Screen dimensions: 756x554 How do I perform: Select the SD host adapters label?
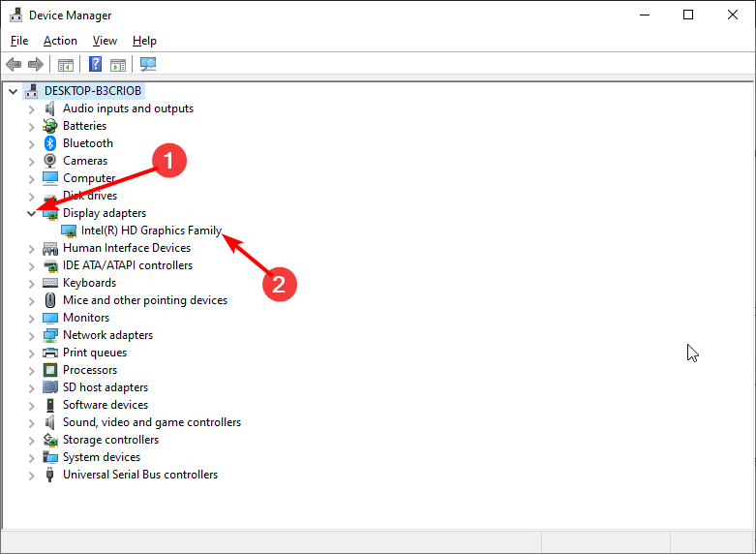[x=106, y=387]
